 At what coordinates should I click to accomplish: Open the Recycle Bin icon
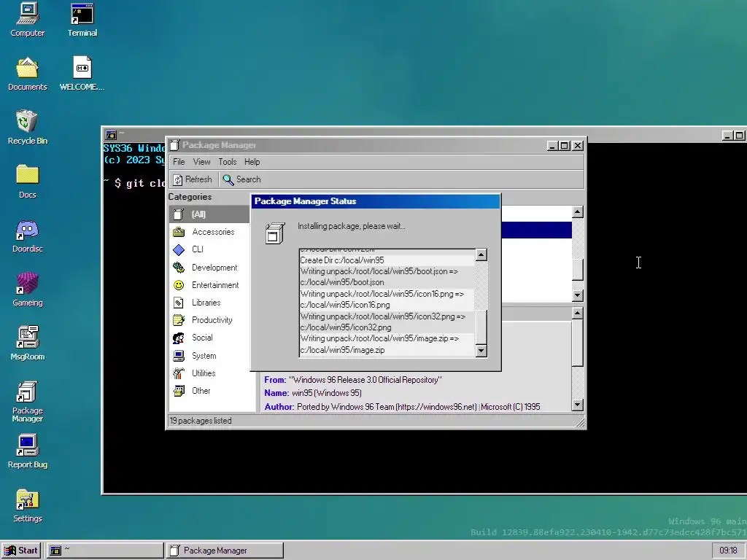coord(27,127)
